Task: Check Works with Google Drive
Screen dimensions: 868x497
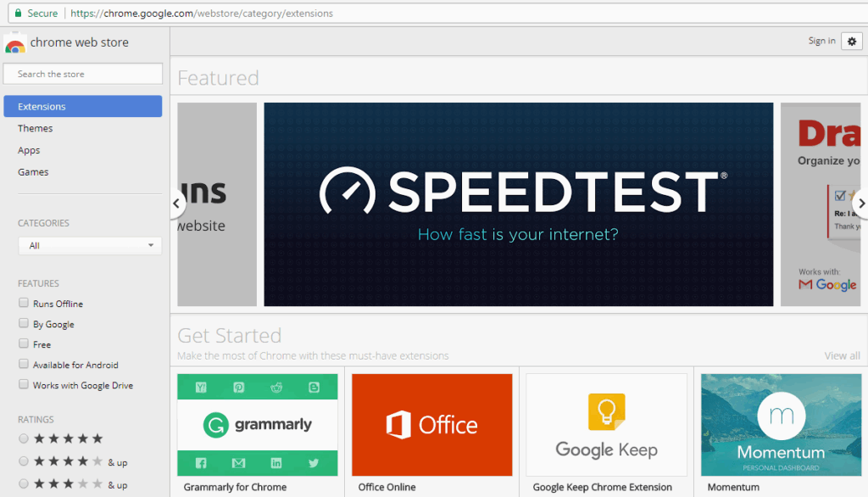Action: (23, 384)
